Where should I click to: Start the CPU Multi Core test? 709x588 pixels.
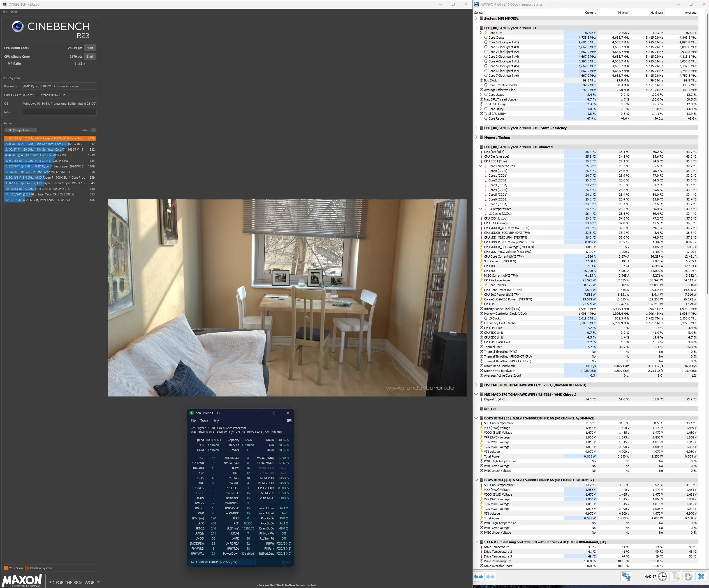click(90, 48)
